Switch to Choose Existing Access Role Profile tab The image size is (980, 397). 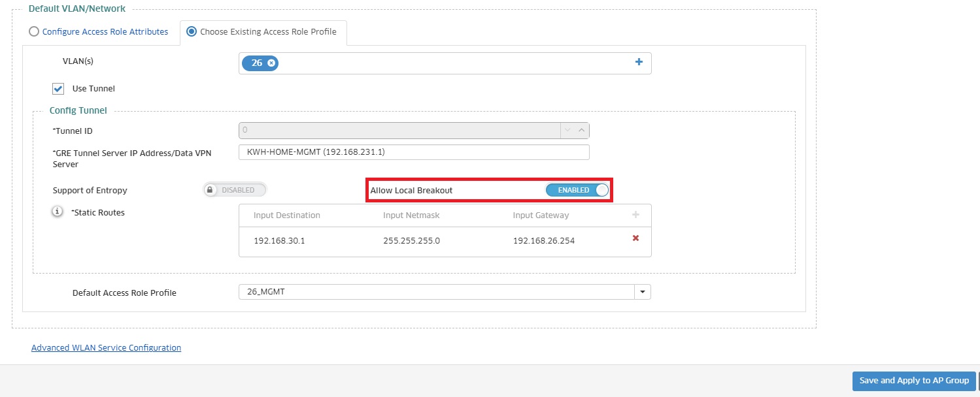[192, 31]
